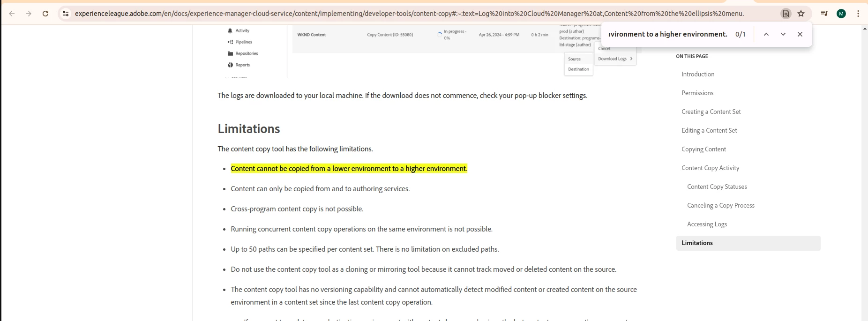
Task: Go back to the previous page
Action: (x=12, y=14)
